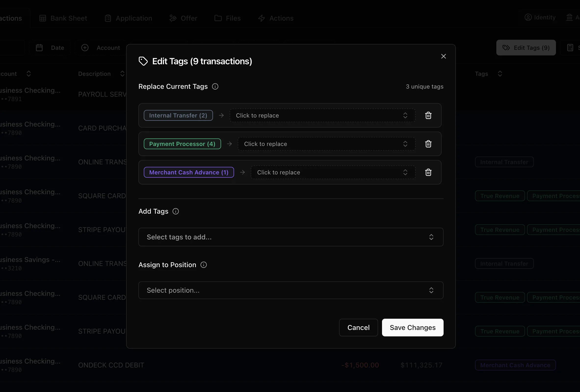Delete the Merchant Cash Advance tag row
Screen dimensions: 580x392
pyautogui.click(x=428, y=172)
